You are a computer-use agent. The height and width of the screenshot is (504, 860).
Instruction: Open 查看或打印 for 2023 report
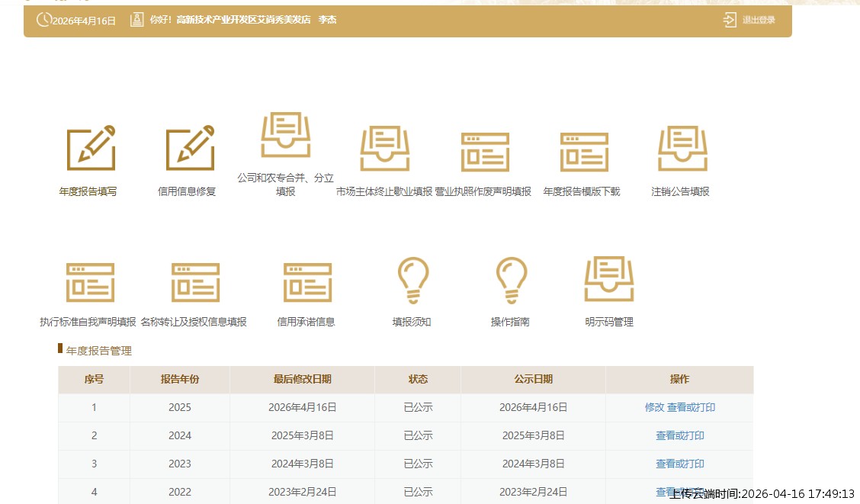[679, 464]
